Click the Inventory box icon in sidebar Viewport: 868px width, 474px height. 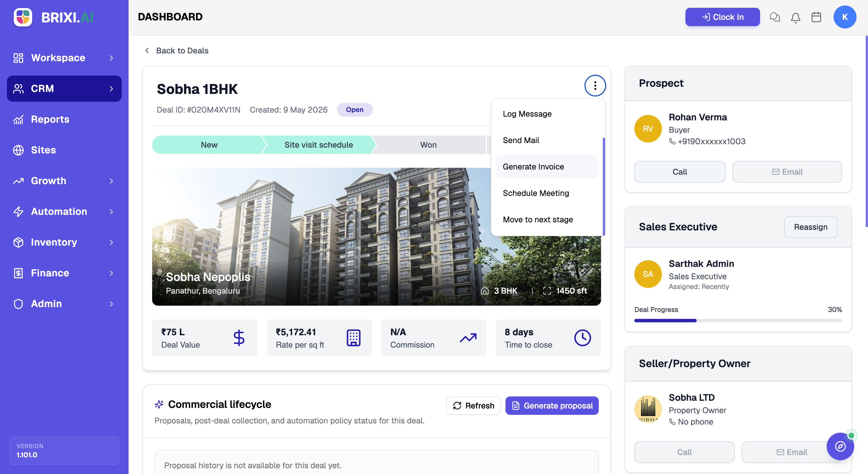coord(18,242)
